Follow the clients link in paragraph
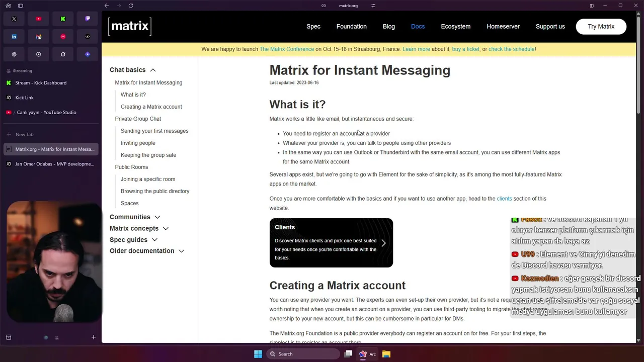This screenshot has height=362, width=644. 504,199
